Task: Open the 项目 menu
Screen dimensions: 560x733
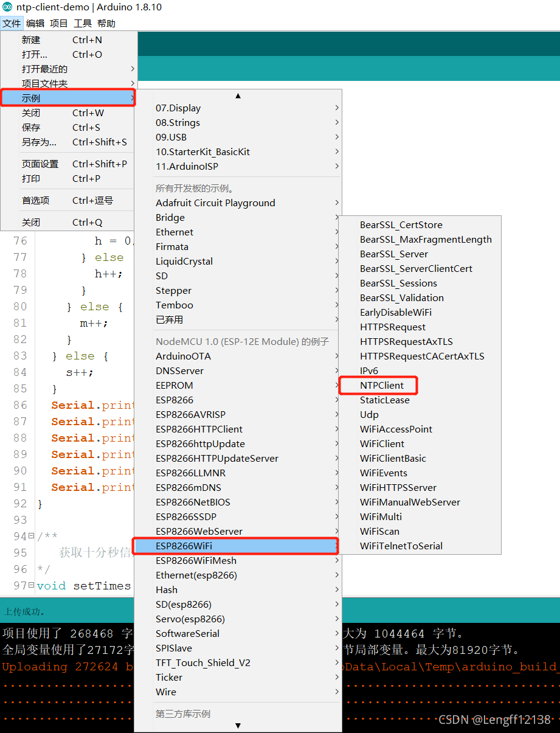Action: 59,23
